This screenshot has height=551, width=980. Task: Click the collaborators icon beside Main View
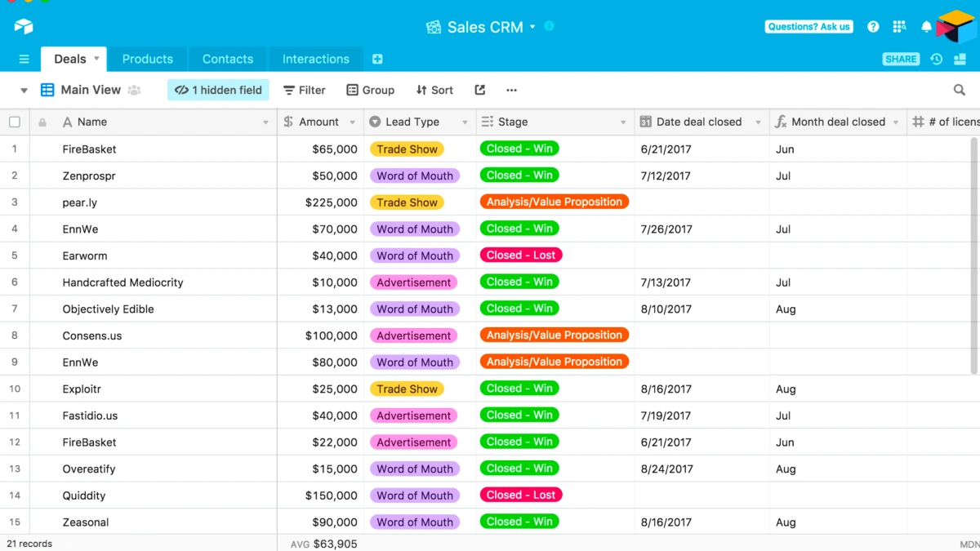pos(132,90)
